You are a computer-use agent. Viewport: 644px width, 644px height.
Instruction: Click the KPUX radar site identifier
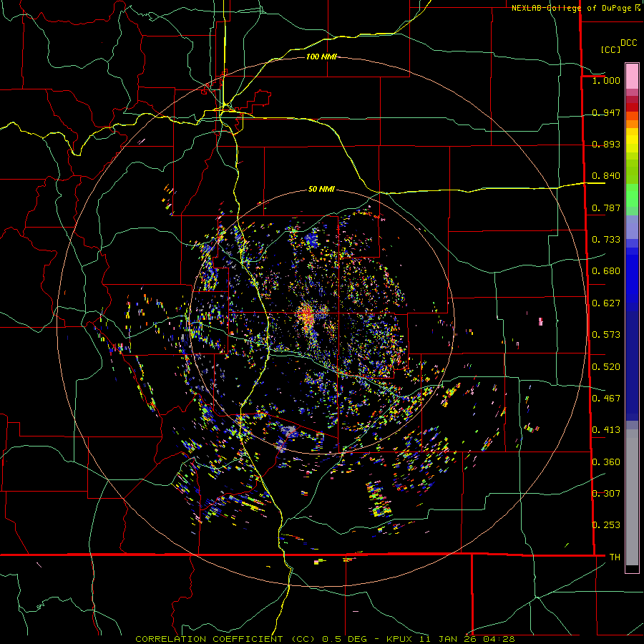coord(401,639)
